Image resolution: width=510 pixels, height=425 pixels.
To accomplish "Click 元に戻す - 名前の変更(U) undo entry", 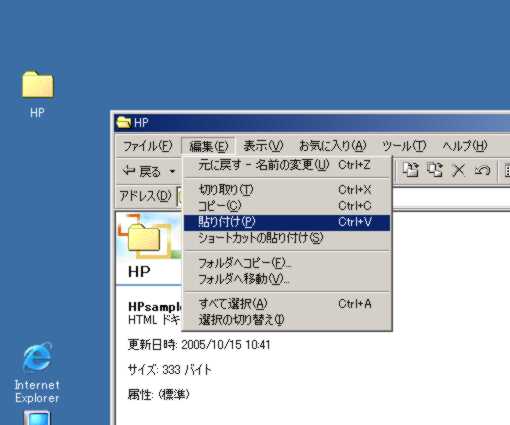I will tap(287, 165).
